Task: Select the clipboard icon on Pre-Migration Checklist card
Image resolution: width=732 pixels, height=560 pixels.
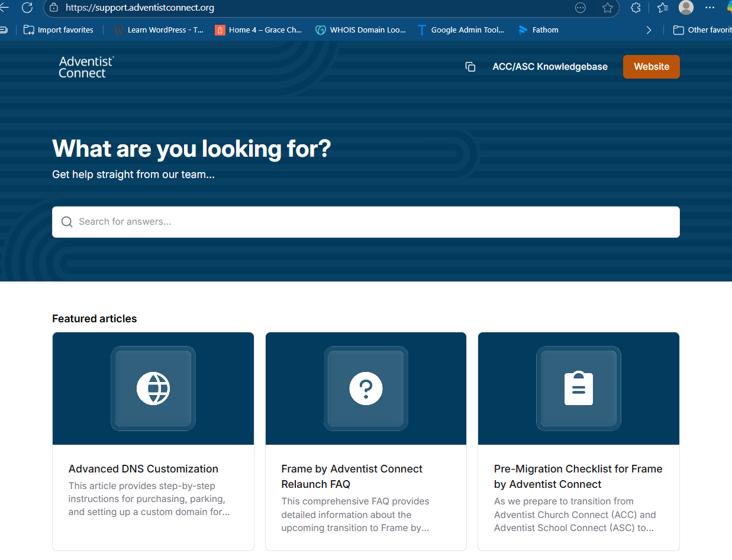Action: point(578,389)
